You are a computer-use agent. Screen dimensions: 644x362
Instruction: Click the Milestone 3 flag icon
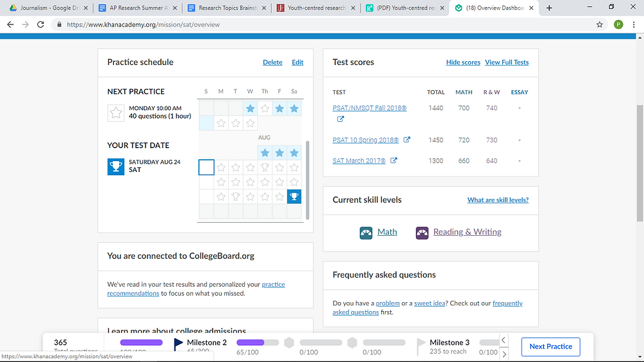pos(421,347)
